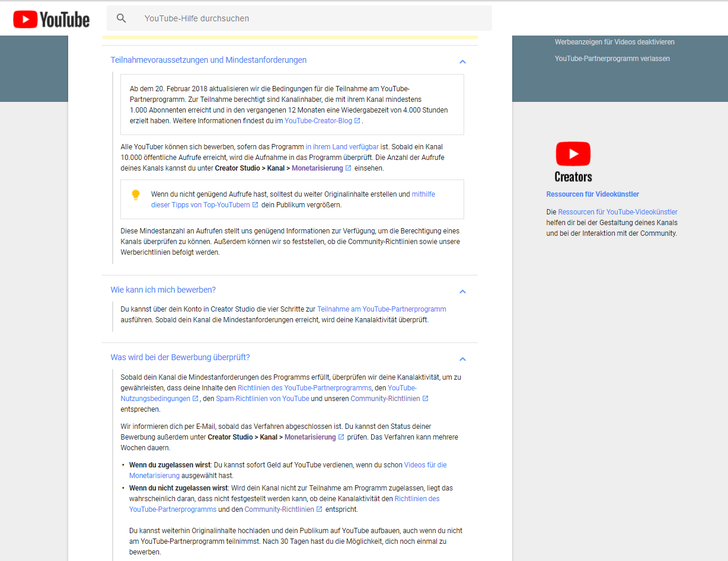Click 'Ressourcen für Videokünstler' heading link

point(592,194)
